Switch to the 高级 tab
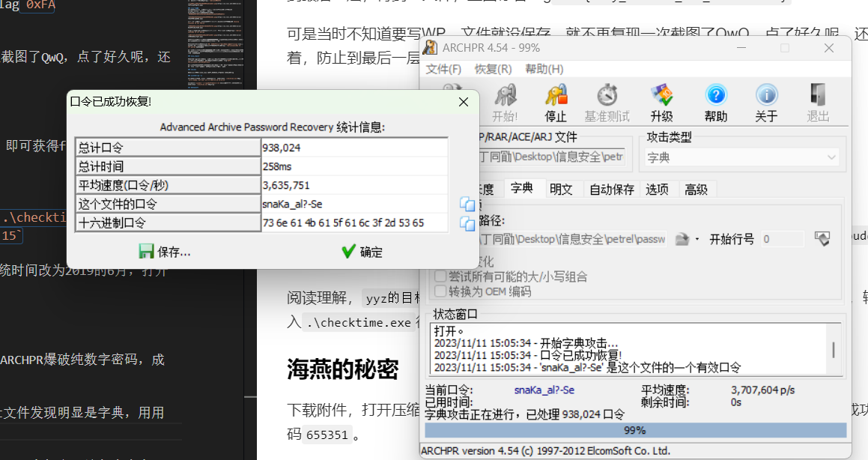 696,190
